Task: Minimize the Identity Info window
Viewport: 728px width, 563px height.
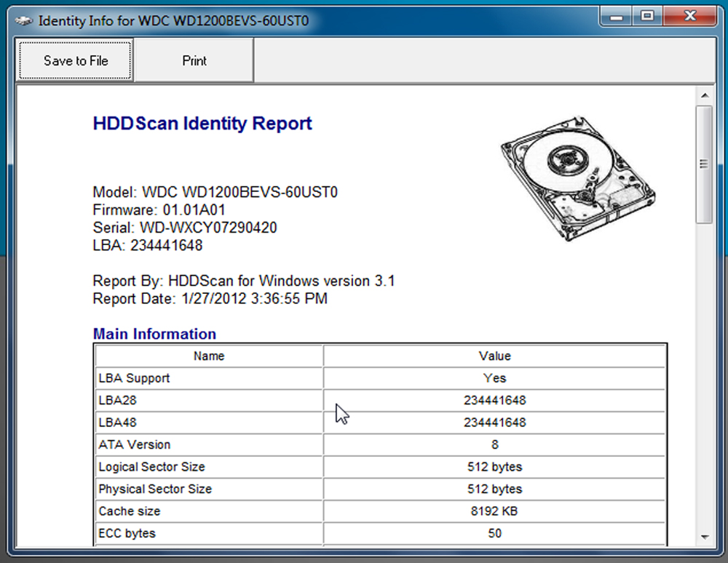Action: click(616, 17)
